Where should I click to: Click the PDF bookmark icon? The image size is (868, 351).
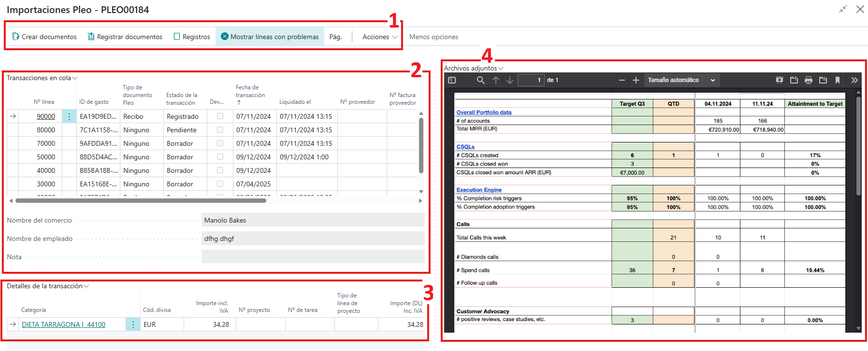pyautogui.click(x=838, y=80)
